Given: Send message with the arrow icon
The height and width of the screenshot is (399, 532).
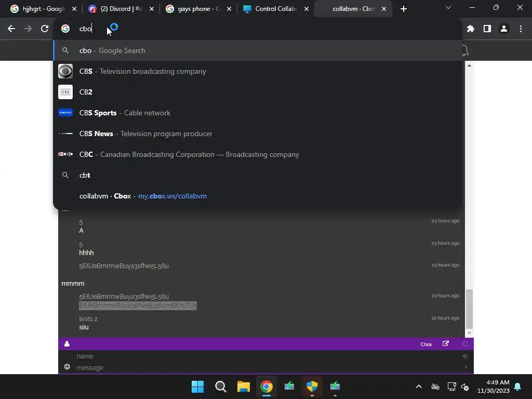Looking at the screenshot, I should pos(467,367).
